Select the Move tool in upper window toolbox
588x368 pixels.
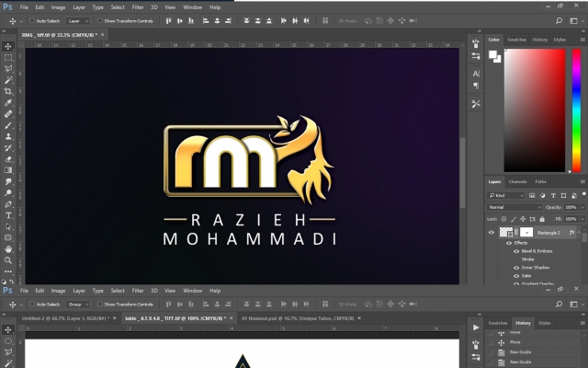8,46
